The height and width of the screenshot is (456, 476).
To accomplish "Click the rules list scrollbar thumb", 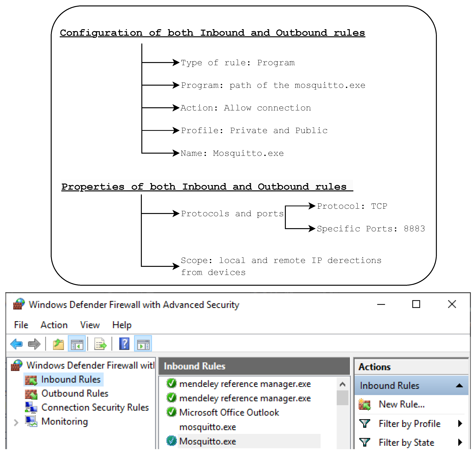I will 342,398.
